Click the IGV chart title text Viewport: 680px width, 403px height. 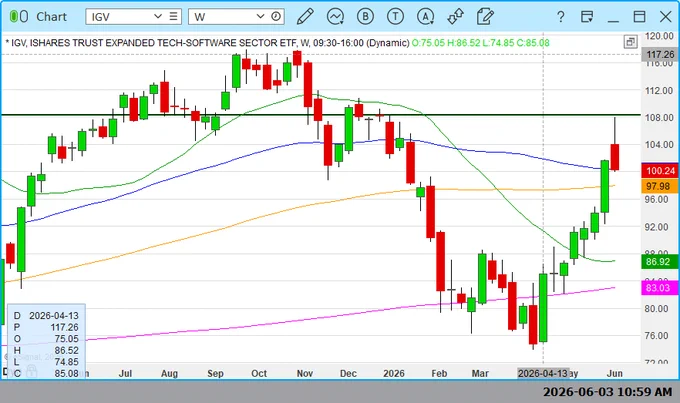coord(207,43)
